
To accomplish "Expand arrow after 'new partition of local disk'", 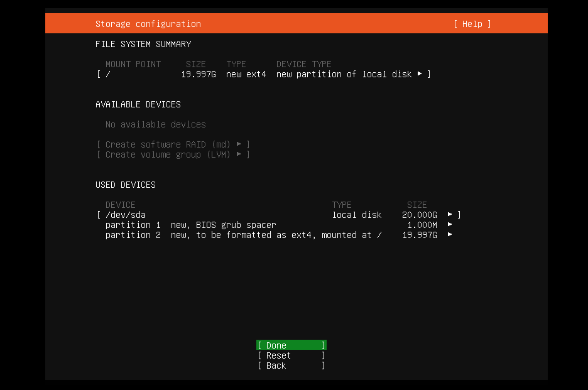I will click(420, 74).
